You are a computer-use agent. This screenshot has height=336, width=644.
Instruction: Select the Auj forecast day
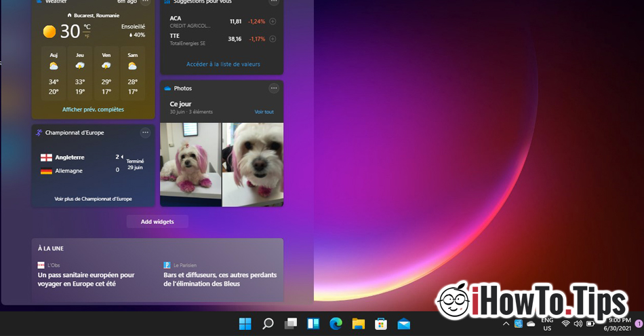coord(54,73)
